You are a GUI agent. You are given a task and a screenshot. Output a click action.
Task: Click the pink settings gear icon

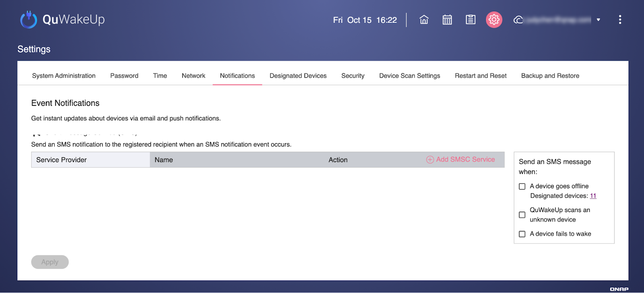pos(494,20)
